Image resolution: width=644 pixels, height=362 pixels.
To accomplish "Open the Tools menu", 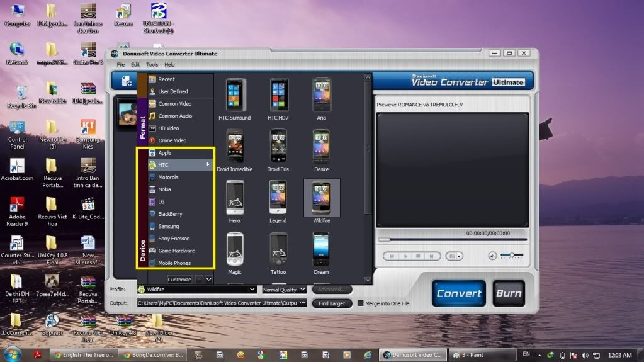I will (152, 64).
